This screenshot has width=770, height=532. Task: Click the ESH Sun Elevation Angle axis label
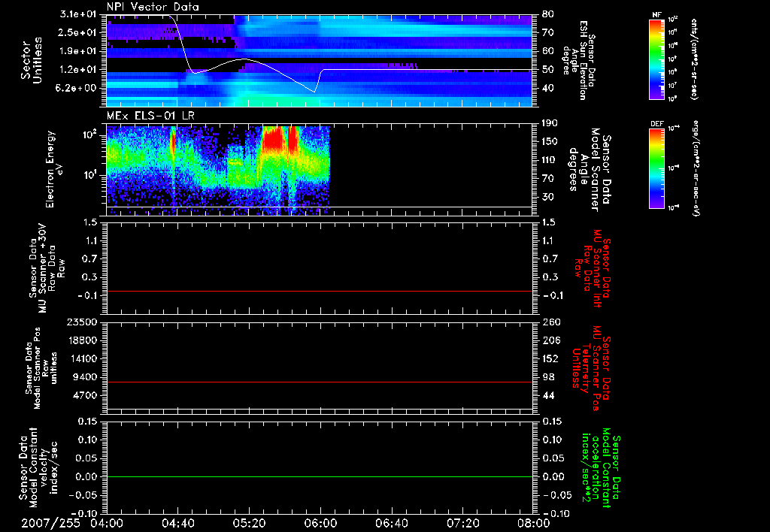tap(580, 60)
